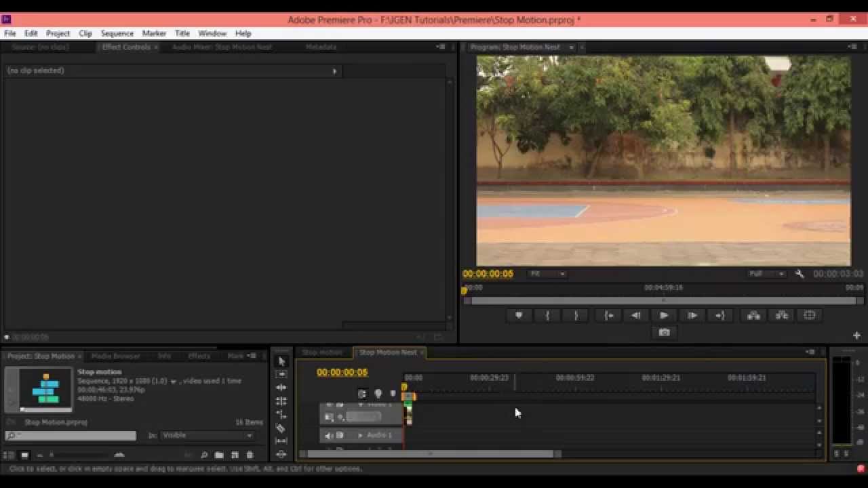
Task: Switch to the Metadata tab
Action: tap(321, 47)
